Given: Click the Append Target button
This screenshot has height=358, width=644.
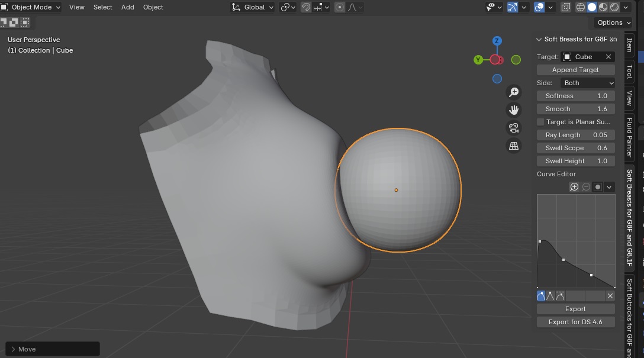Looking at the screenshot, I should [575, 70].
